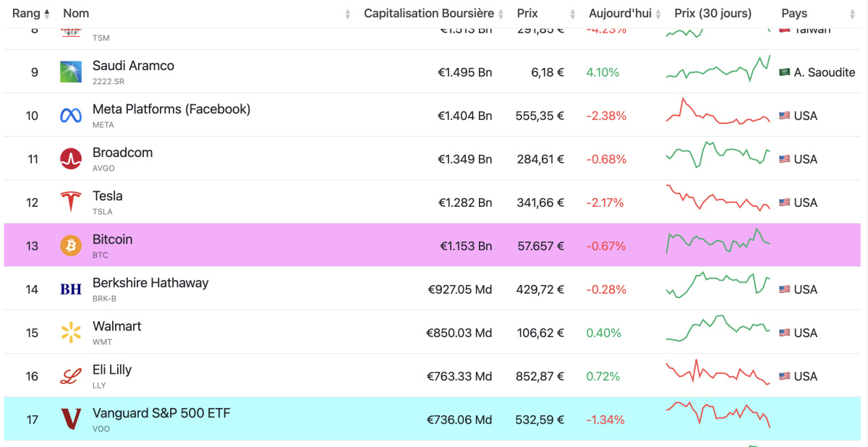Sort by Aujourd'hui column header
This screenshot has height=447, width=868.
point(624,13)
